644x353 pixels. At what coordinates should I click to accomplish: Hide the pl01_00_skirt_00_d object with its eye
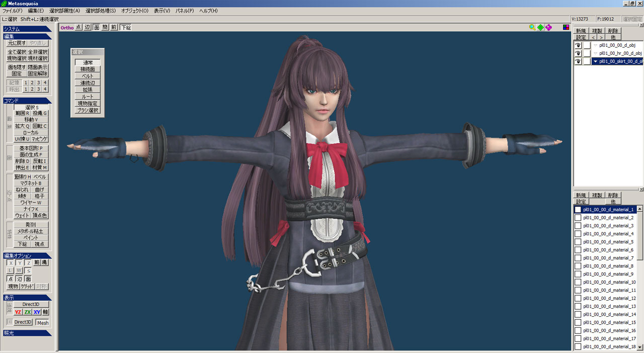[x=578, y=61]
